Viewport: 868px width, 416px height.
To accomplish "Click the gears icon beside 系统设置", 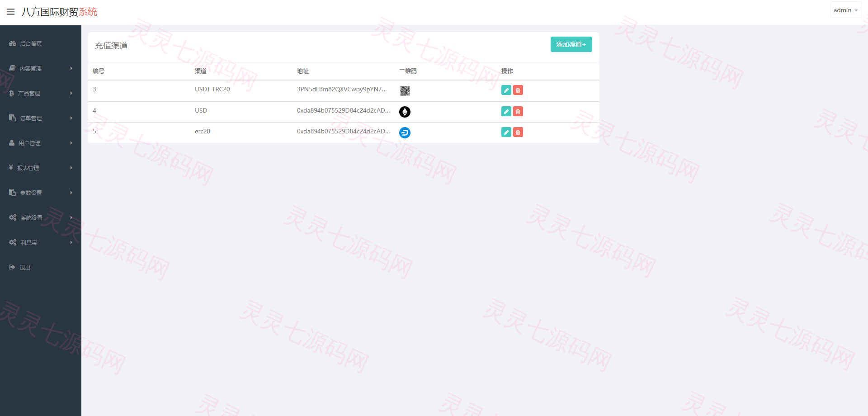I will [x=13, y=217].
